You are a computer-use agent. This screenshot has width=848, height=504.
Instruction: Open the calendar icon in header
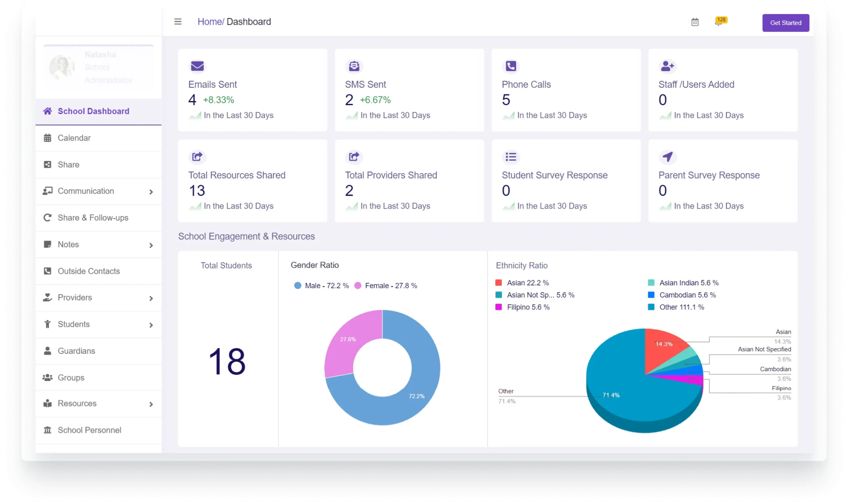pyautogui.click(x=695, y=23)
